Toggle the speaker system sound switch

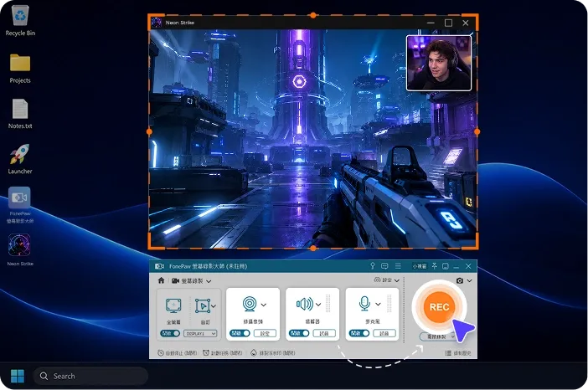click(299, 333)
